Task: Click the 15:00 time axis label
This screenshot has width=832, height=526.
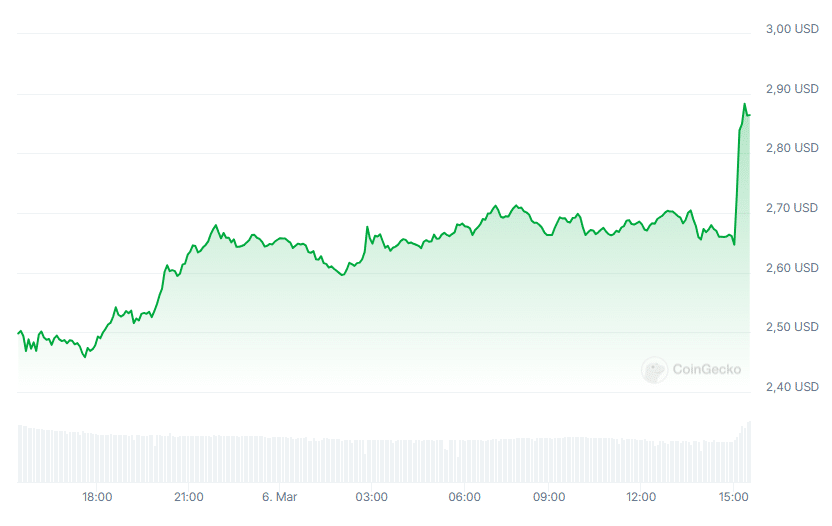Action: 734,497
